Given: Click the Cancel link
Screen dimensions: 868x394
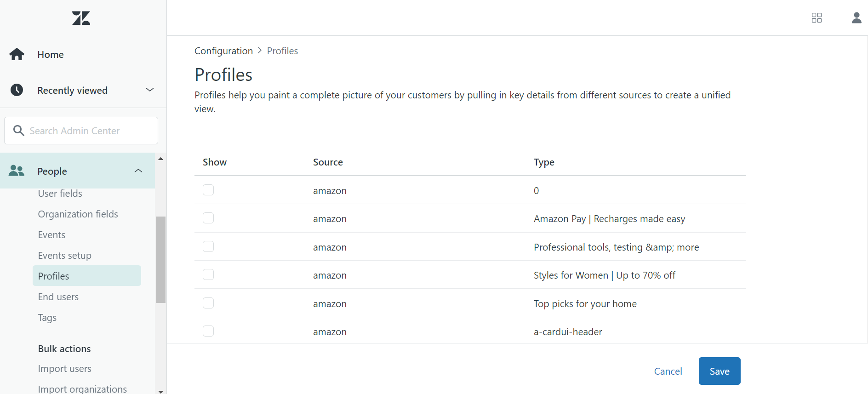Looking at the screenshot, I should pos(668,371).
